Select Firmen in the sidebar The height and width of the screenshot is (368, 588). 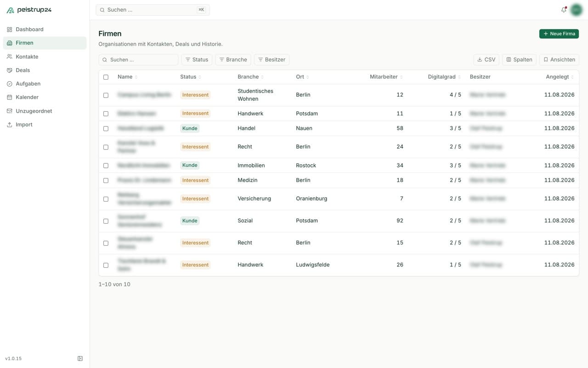[45, 43]
